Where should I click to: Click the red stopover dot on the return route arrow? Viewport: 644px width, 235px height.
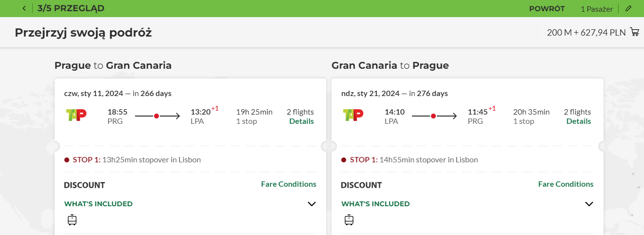433,116
